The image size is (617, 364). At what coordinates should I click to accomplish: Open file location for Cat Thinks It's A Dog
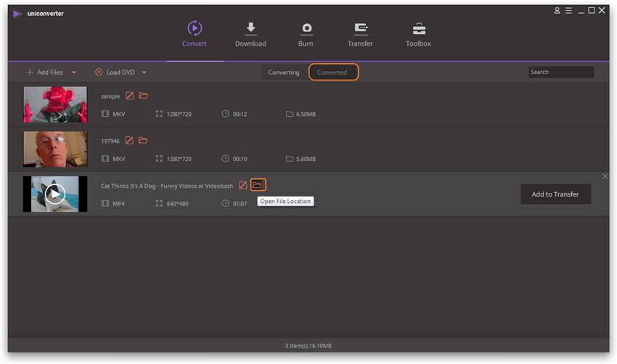[x=258, y=185]
